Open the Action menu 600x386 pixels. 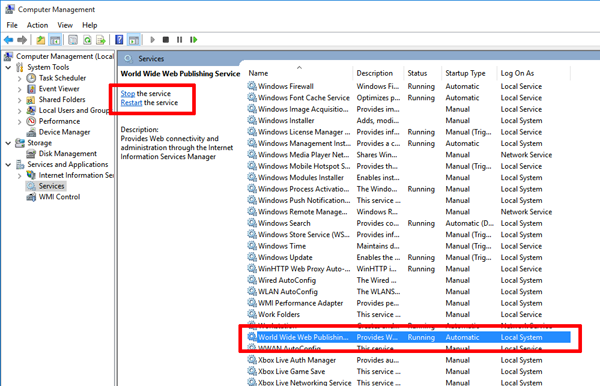pos(37,25)
